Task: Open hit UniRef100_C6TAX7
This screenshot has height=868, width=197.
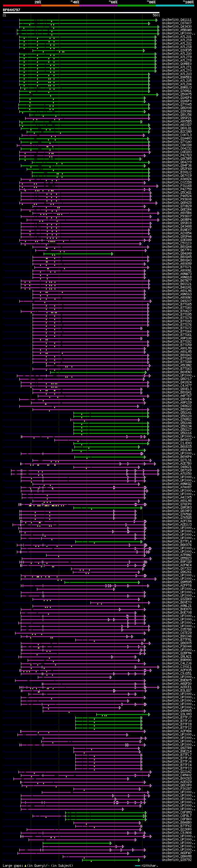Action: click(177, 23)
